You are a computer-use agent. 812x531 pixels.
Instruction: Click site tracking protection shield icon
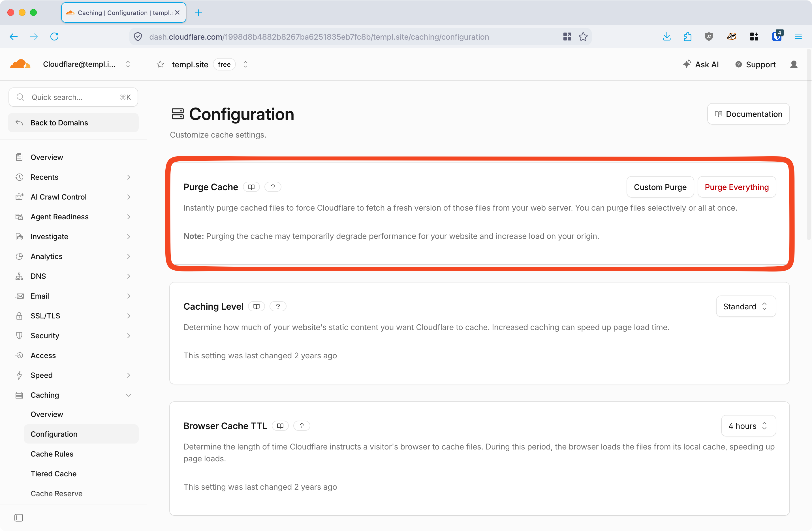pyautogui.click(x=138, y=37)
